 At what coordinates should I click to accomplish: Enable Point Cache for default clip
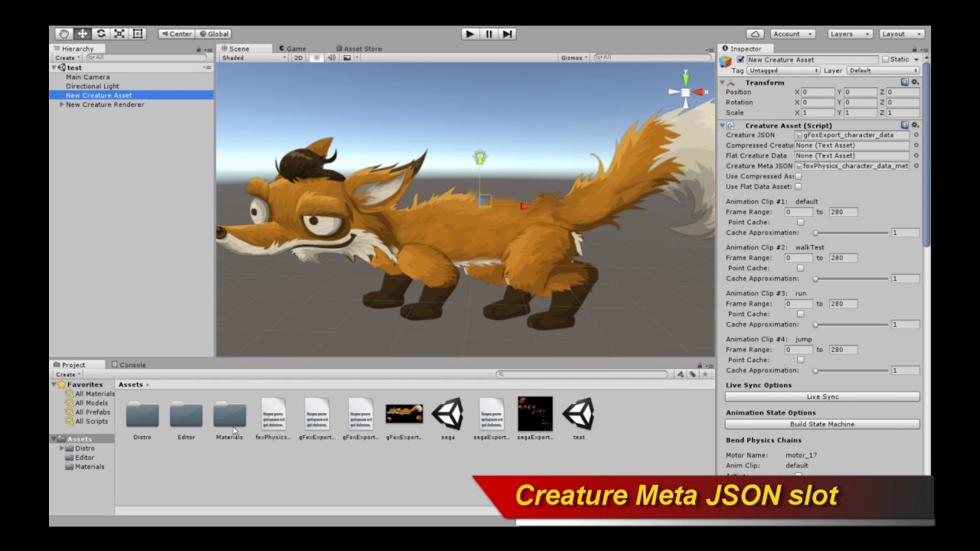point(801,222)
